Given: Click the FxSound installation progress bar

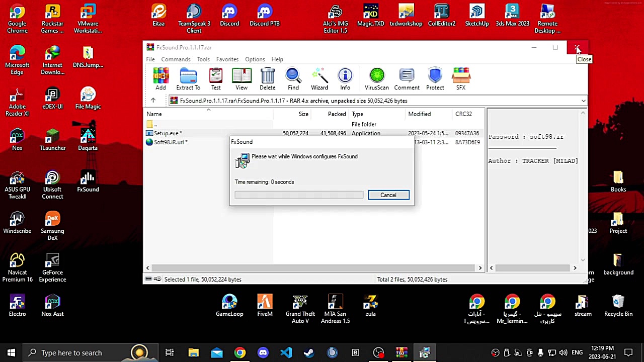Looking at the screenshot, I should pyautogui.click(x=299, y=195).
